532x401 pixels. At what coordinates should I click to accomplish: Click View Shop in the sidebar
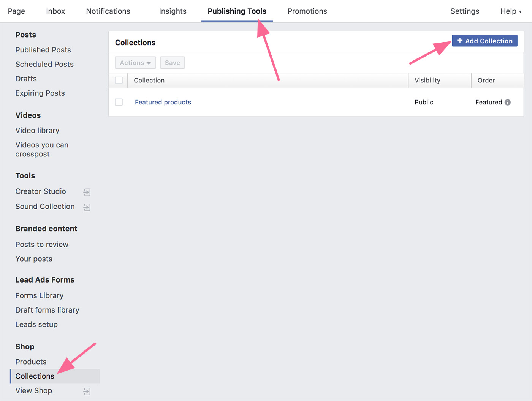click(x=34, y=390)
